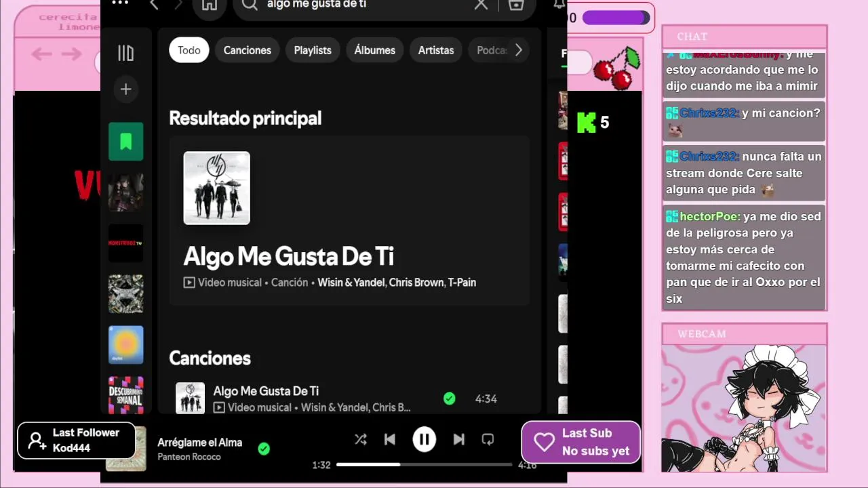Open artist Panteon Rococo in player
This screenshot has width=868, height=488.
point(189,457)
